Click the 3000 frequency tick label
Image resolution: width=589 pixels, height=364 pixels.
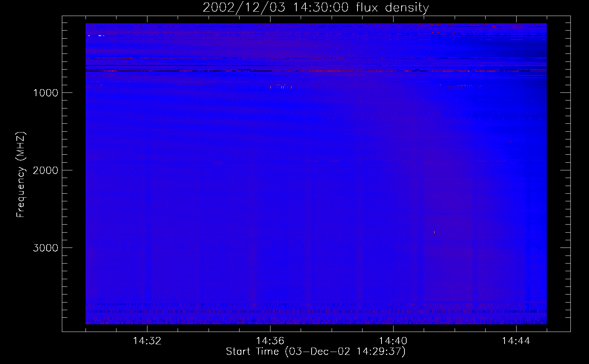pos(46,248)
